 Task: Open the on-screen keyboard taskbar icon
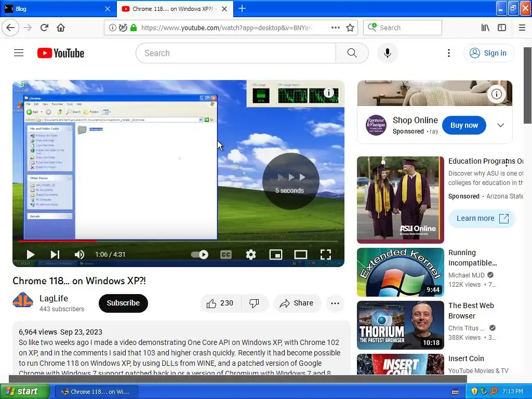click(455, 391)
